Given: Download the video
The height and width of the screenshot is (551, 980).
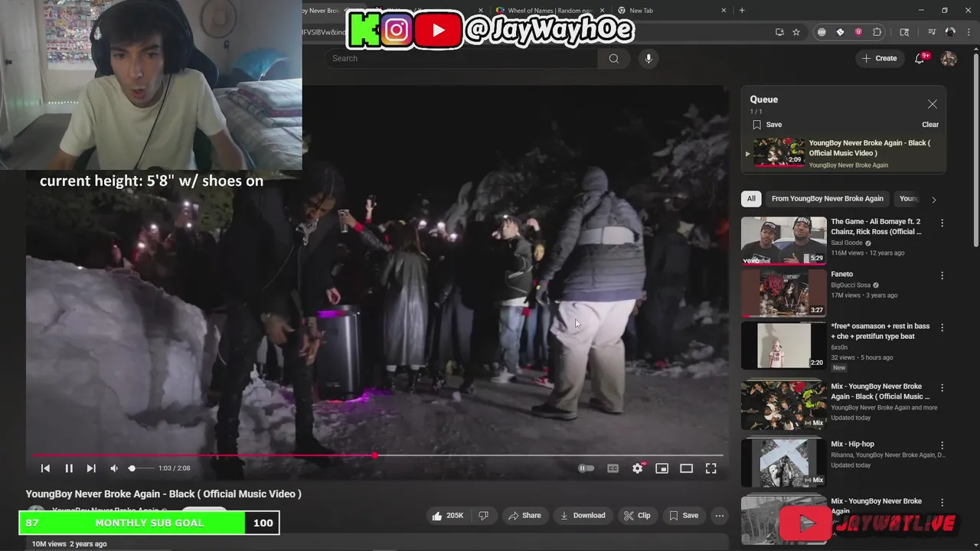Looking at the screenshot, I should tap(583, 516).
